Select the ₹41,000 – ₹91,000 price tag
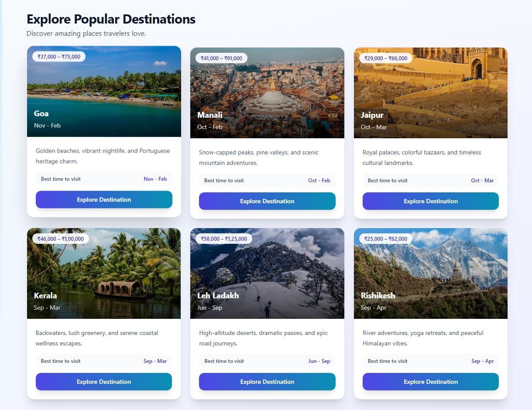 pyautogui.click(x=222, y=58)
